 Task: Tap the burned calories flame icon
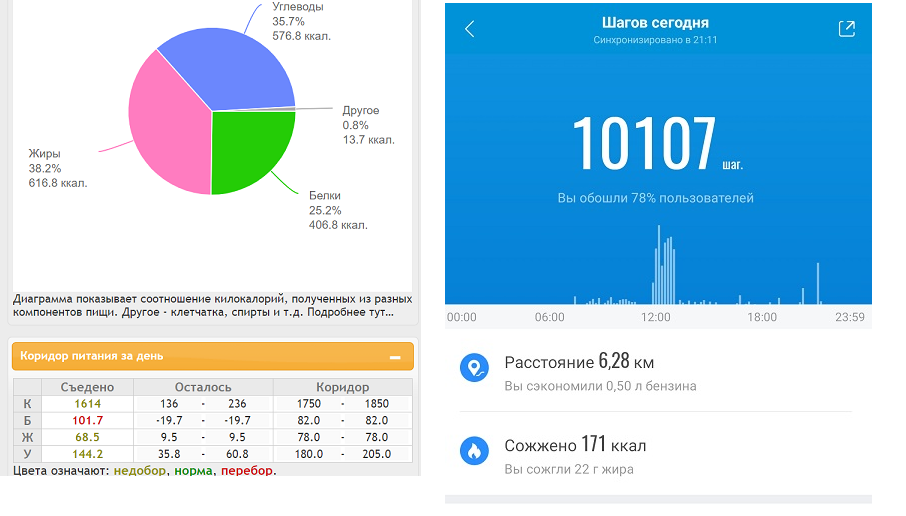pos(474,451)
